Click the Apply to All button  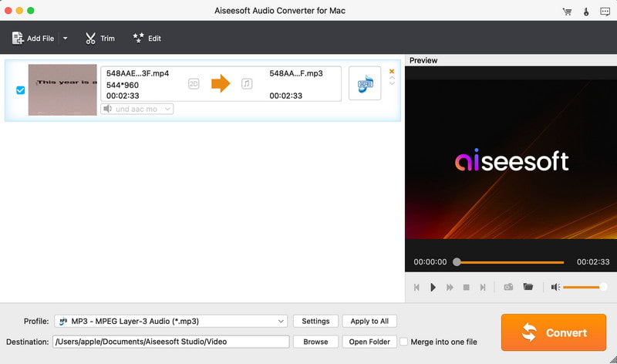369,321
